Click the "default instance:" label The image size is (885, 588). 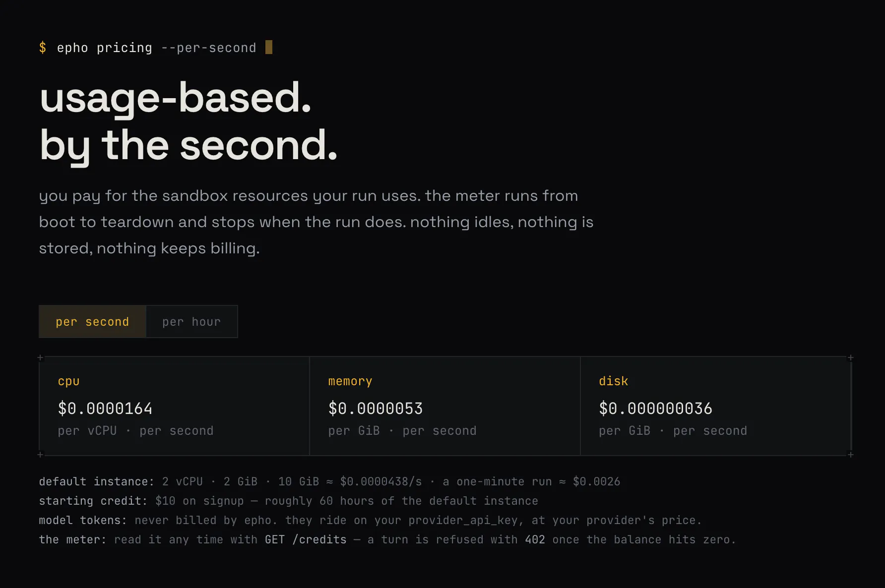coord(97,482)
